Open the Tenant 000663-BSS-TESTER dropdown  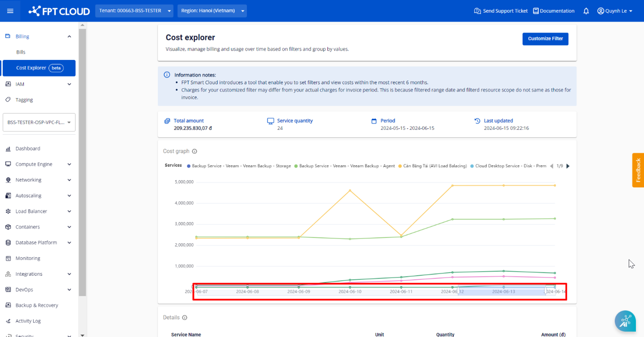pyautogui.click(x=135, y=11)
